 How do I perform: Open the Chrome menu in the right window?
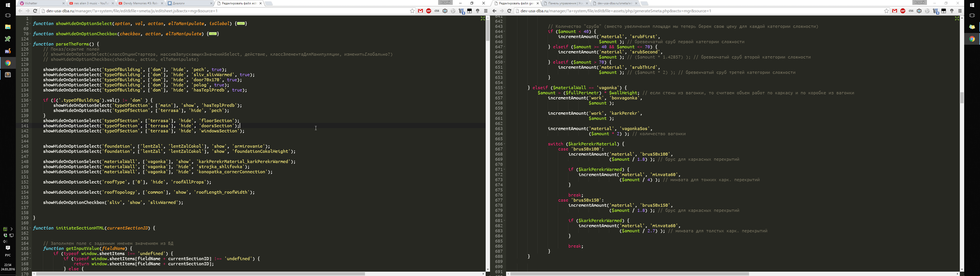[960, 11]
